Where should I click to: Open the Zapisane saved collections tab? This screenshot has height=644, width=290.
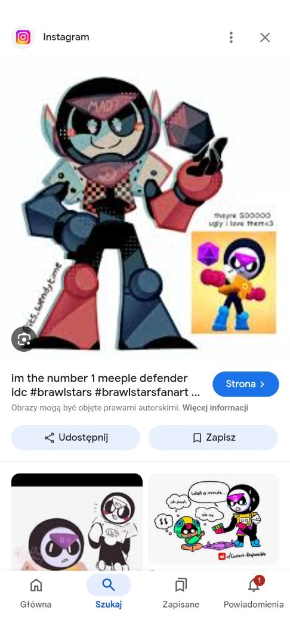tap(181, 594)
